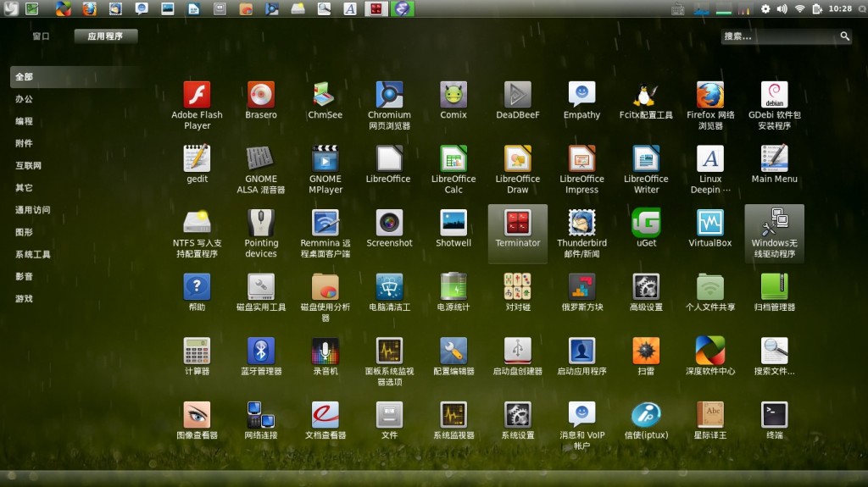Screen dimensions: 868x487
Task: Open 深度软件中心 software center
Action: (710, 357)
